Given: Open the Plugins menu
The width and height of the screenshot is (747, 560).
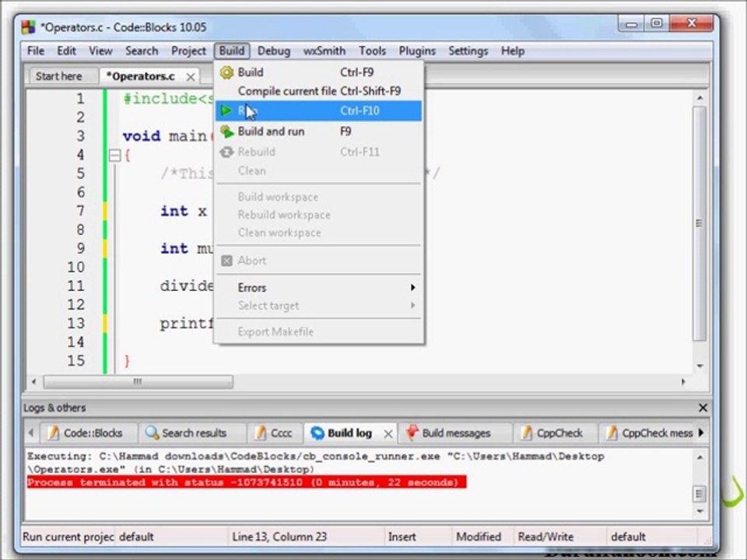Looking at the screenshot, I should [417, 51].
